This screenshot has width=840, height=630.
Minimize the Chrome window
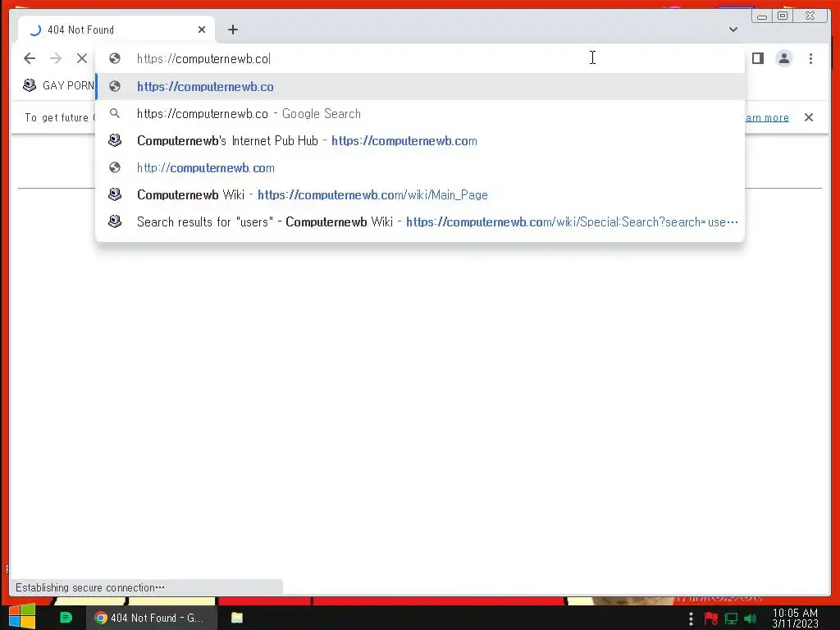click(x=762, y=16)
